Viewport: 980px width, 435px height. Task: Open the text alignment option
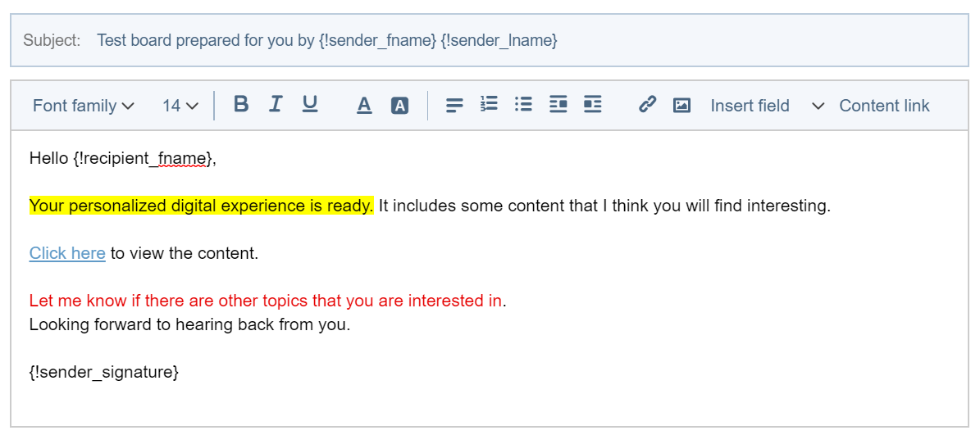tap(454, 106)
